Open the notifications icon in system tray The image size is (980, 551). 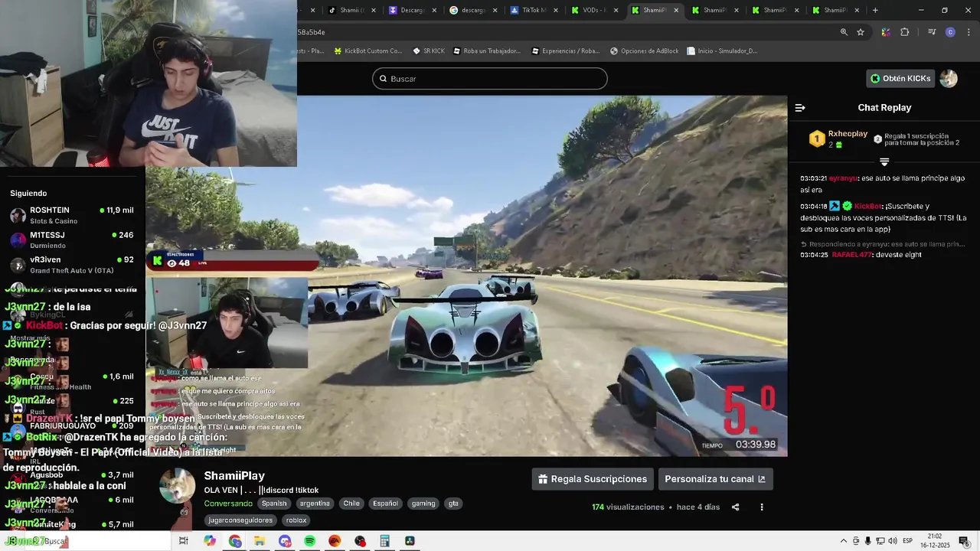964,541
